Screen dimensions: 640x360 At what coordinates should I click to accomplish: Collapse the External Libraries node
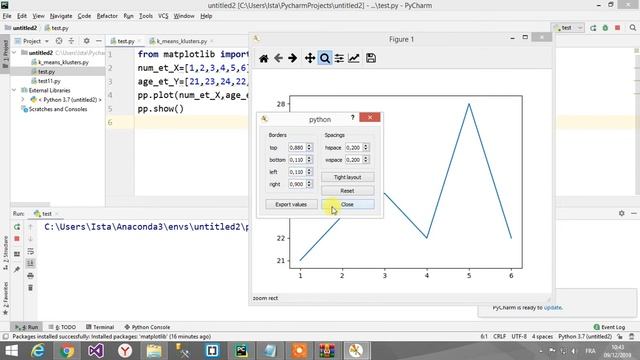point(15,90)
